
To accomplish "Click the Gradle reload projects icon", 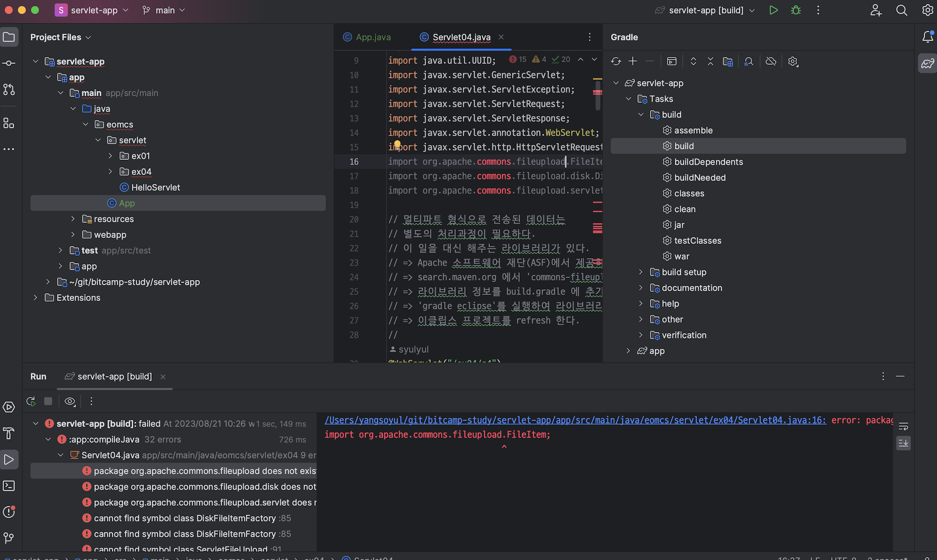I will pyautogui.click(x=616, y=61).
